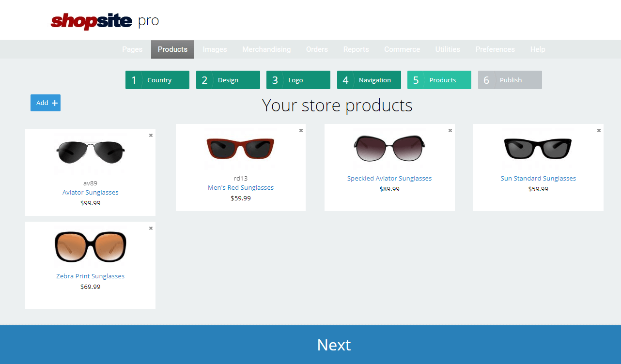Select step 6 Publish

point(510,80)
